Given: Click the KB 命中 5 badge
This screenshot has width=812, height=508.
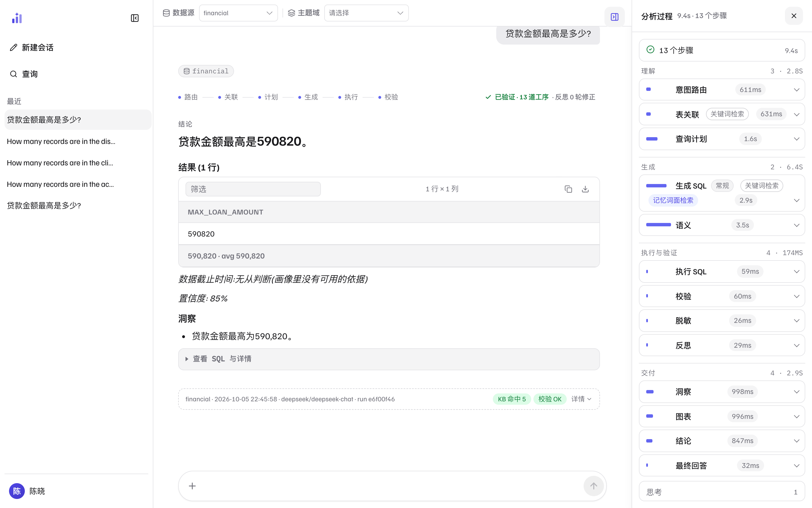Looking at the screenshot, I should (512, 399).
